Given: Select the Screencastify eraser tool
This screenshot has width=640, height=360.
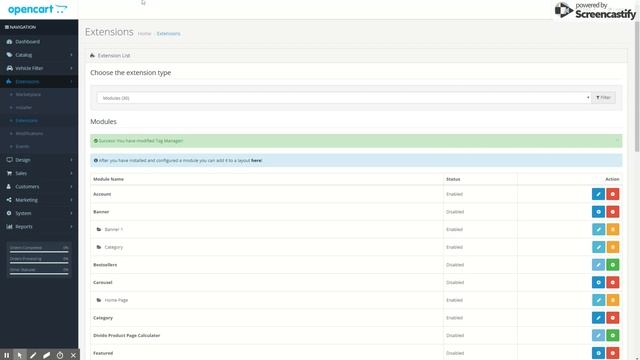Looking at the screenshot, I should [47, 355].
